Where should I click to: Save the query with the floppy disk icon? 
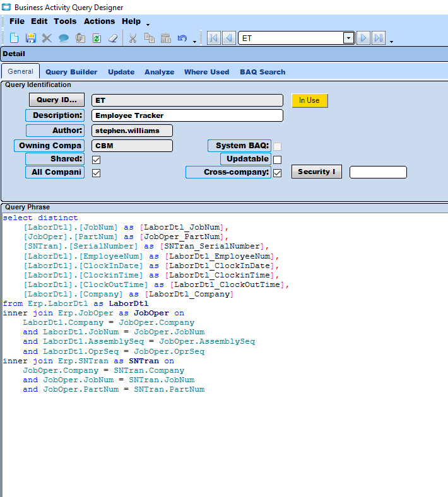(x=30, y=38)
